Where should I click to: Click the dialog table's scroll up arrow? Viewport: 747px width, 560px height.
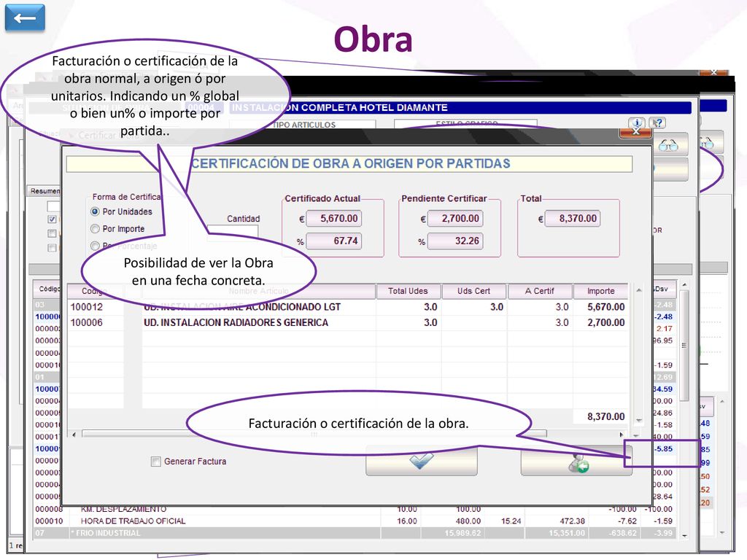639,290
